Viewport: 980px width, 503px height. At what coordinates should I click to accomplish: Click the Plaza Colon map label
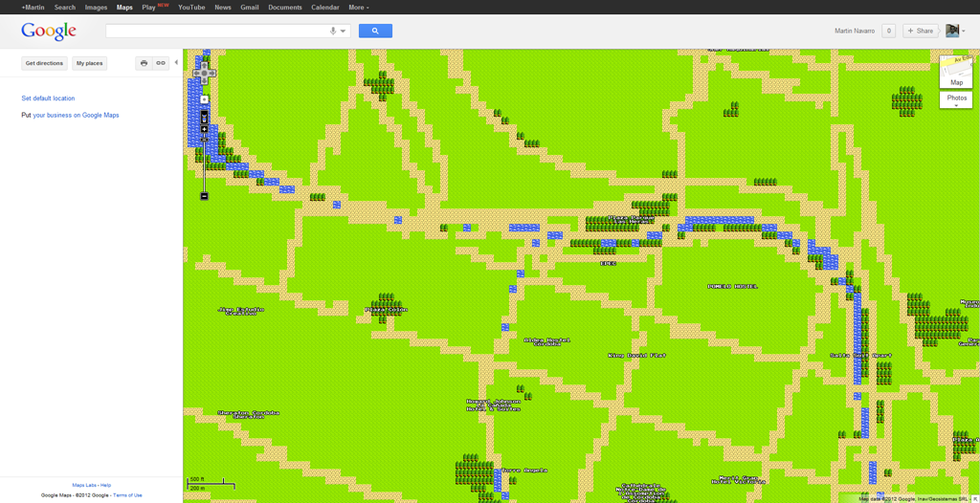coord(387,309)
